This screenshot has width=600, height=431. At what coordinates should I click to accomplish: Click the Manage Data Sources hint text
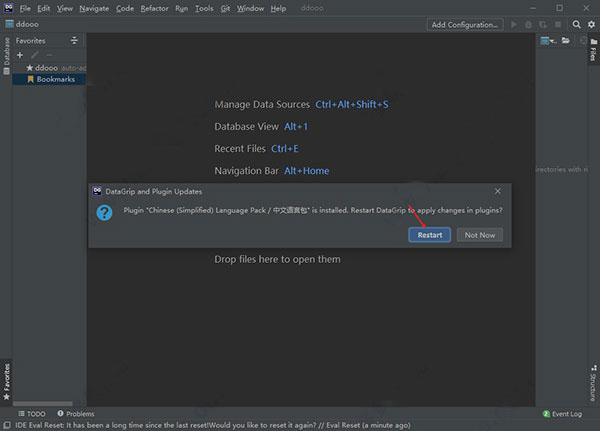coord(262,104)
